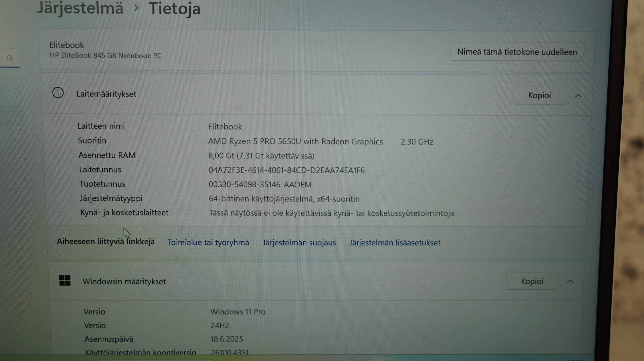Click the HP EliteBook 845 G8 model text
The height and width of the screenshot is (361, 644).
coord(106,56)
